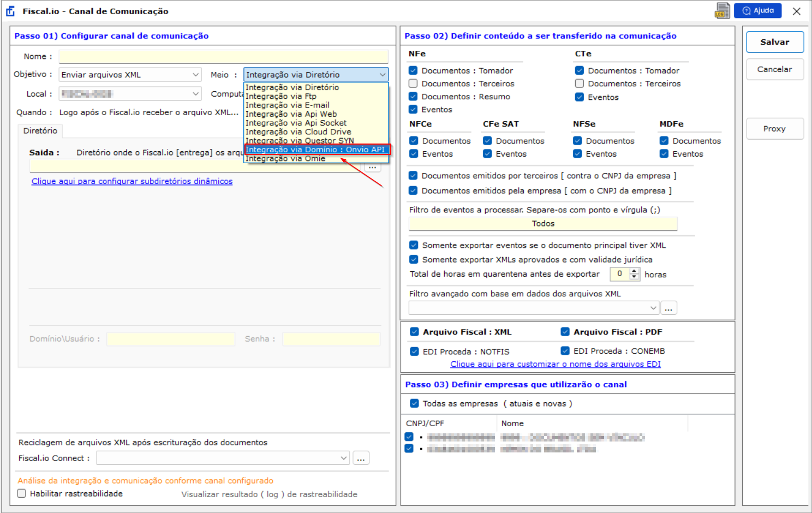Pick Integração via E-mail option
The height and width of the screenshot is (513, 812).
[x=316, y=105]
